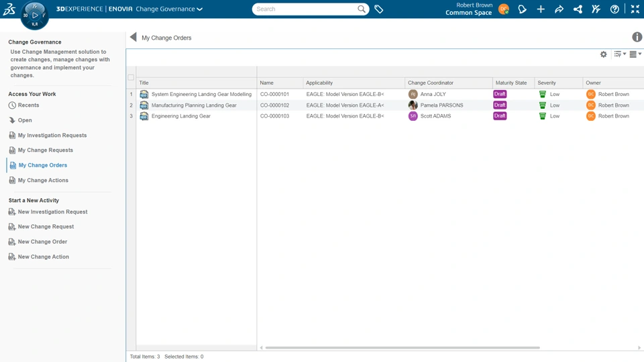Open My Change Actions
The height and width of the screenshot is (362, 644).
coord(43,180)
